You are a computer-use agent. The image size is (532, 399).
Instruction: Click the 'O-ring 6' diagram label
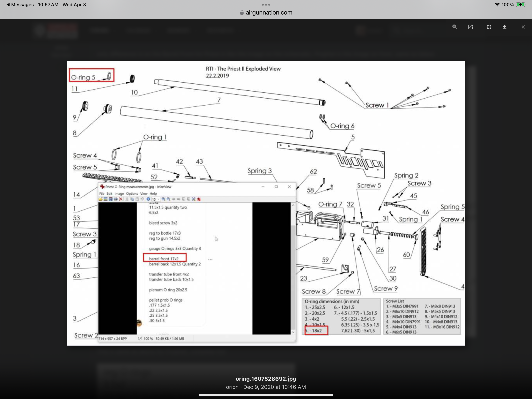(x=342, y=126)
